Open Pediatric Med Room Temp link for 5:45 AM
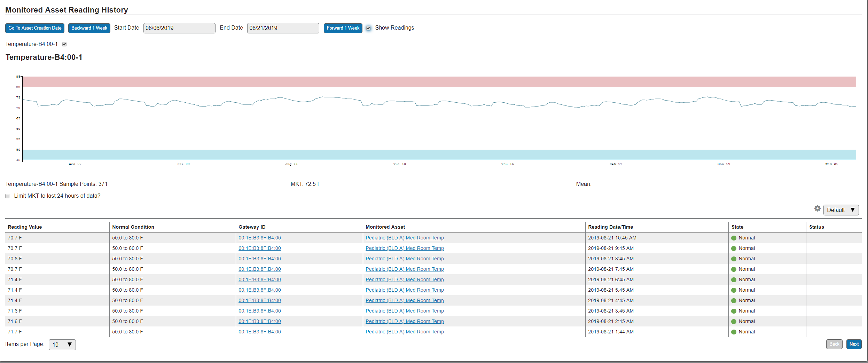Screen dimensions: 868x363 (x=405, y=290)
